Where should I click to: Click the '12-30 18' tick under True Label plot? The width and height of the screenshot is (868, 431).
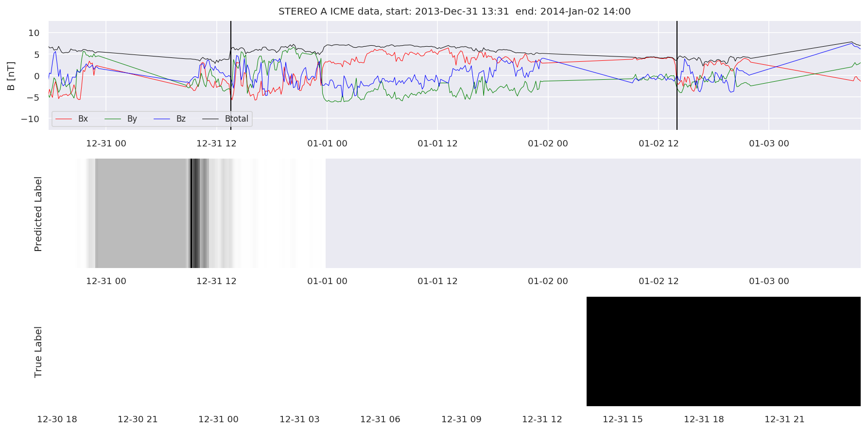coord(57,419)
